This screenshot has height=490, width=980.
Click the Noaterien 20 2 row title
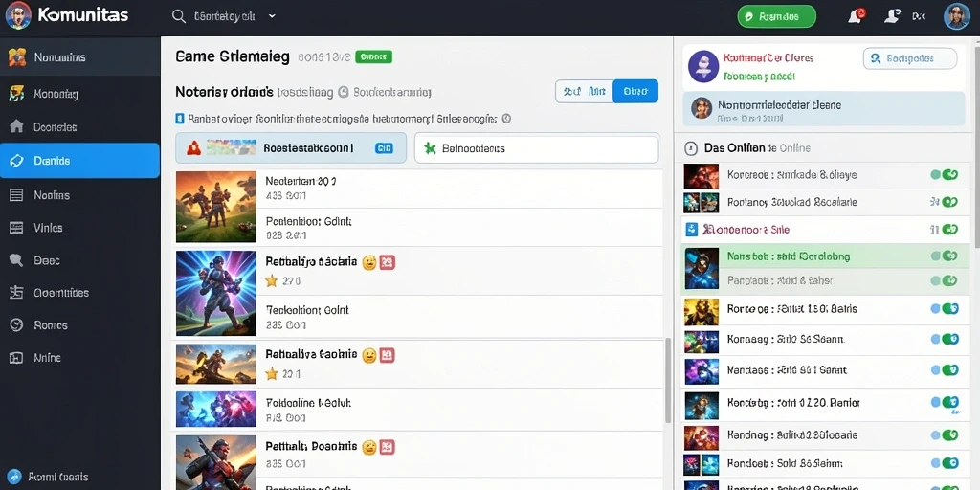coord(301,181)
